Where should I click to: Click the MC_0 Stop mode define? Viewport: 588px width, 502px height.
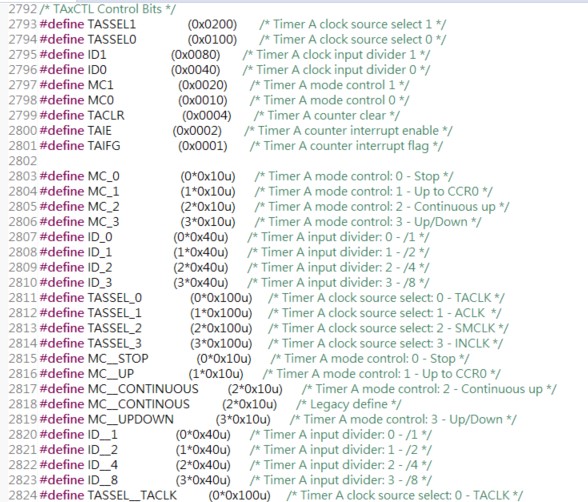(103, 176)
